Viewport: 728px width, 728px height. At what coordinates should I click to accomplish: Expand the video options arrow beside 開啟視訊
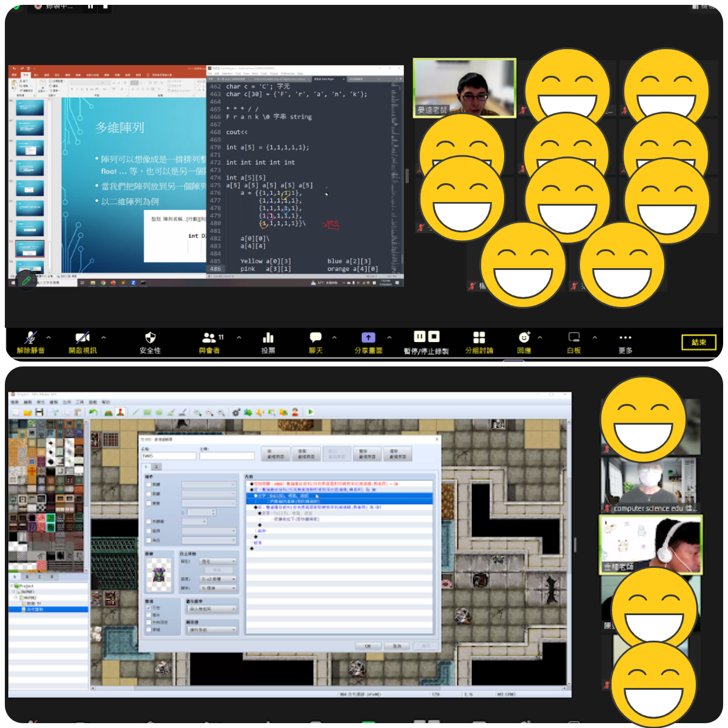pyautogui.click(x=104, y=338)
